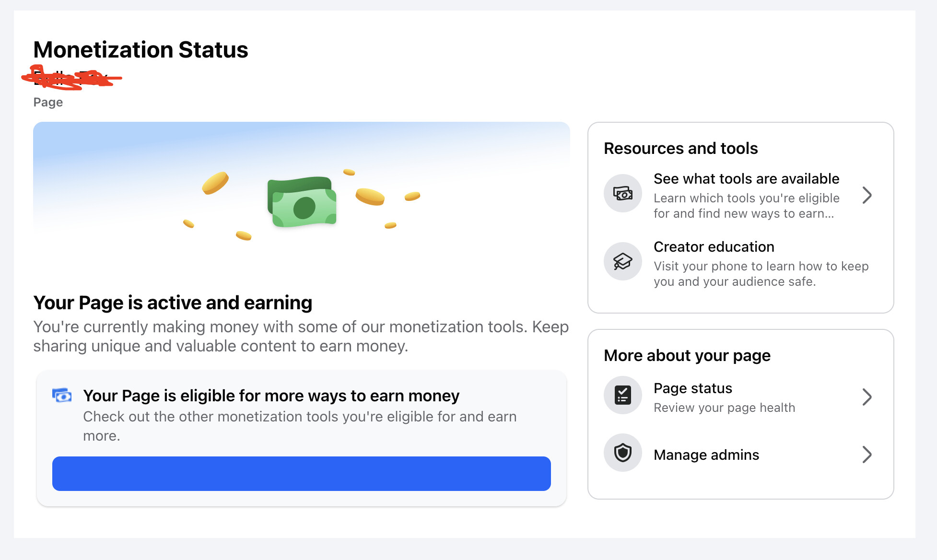Image resolution: width=937 pixels, height=560 pixels.
Task: Open the Creator education item
Action: pyautogui.click(x=740, y=264)
